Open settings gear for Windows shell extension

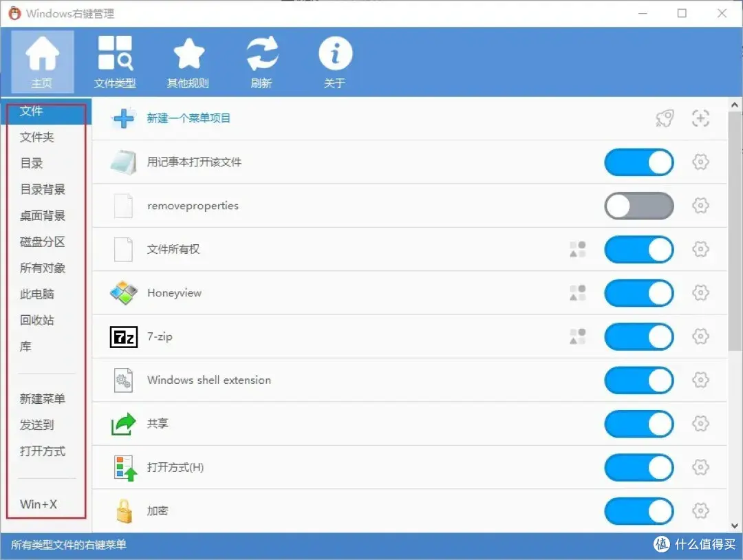click(700, 380)
